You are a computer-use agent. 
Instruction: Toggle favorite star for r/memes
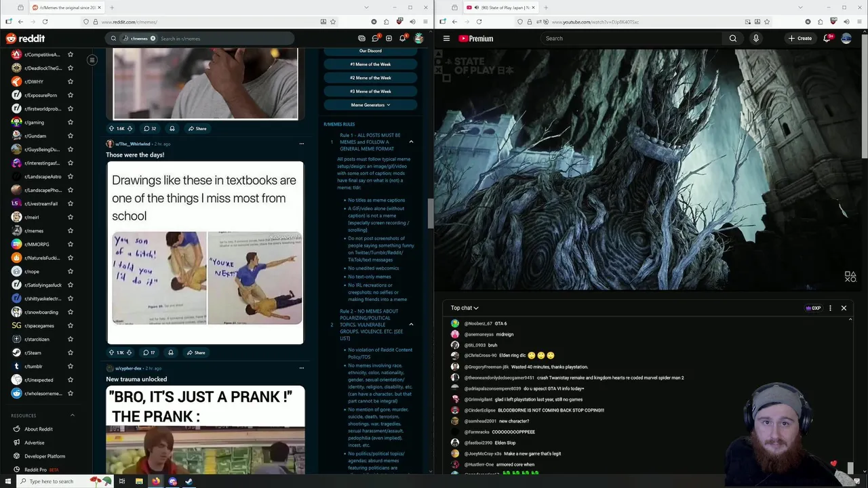pos(70,230)
